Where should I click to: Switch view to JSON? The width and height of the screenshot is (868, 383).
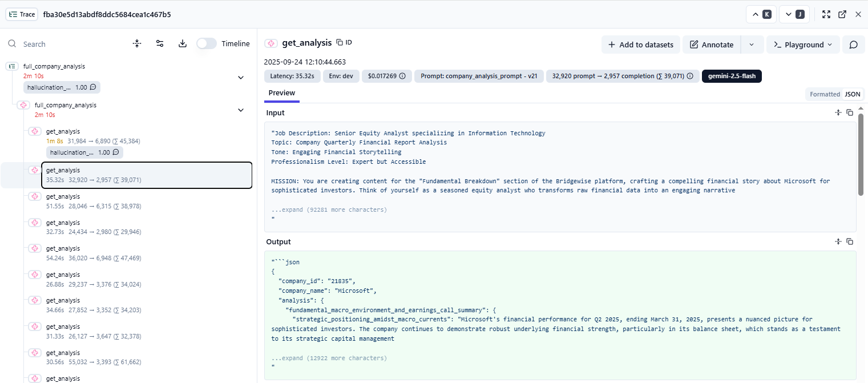(x=853, y=94)
